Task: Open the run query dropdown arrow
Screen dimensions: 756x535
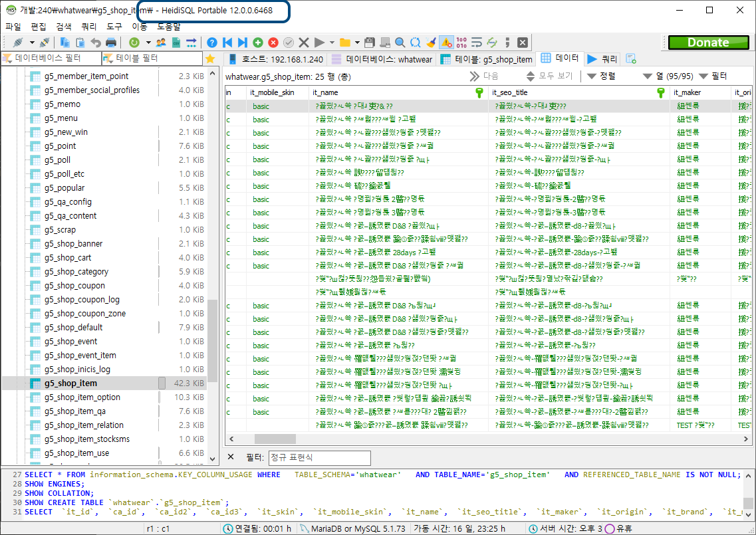Action: [x=332, y=43]
